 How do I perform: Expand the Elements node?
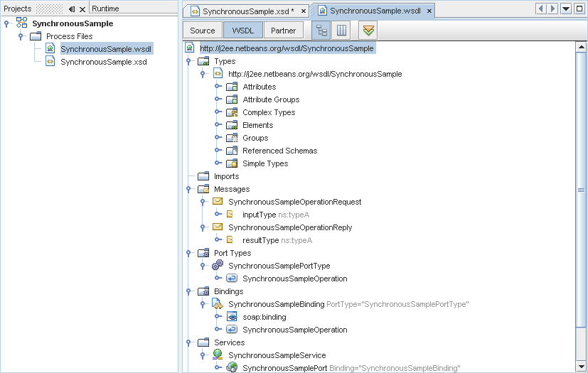218,124
